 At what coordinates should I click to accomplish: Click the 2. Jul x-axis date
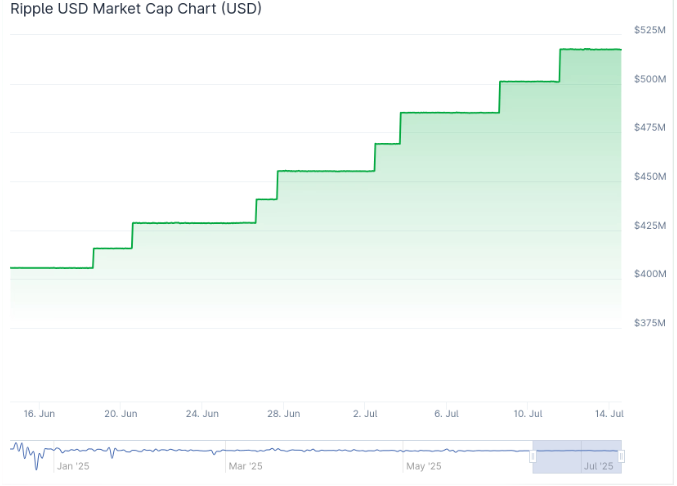[x=367, y=413]
